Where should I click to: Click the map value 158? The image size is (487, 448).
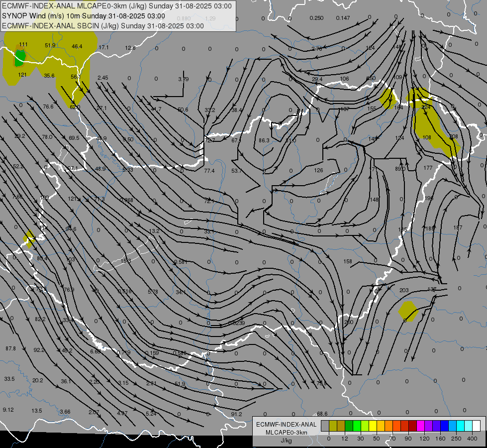[348, 261]
